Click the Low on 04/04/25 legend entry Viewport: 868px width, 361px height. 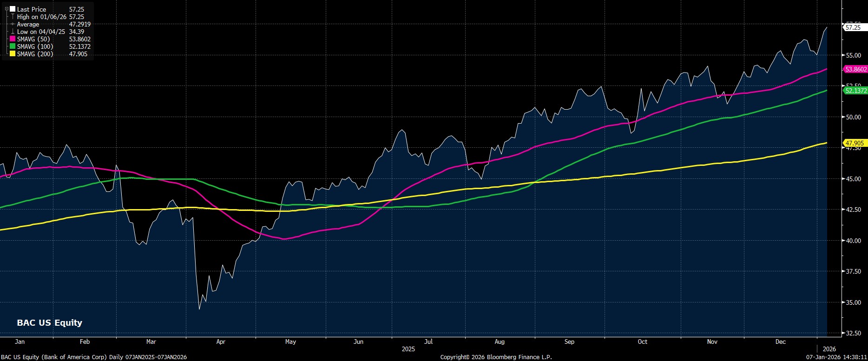[38, 32]
